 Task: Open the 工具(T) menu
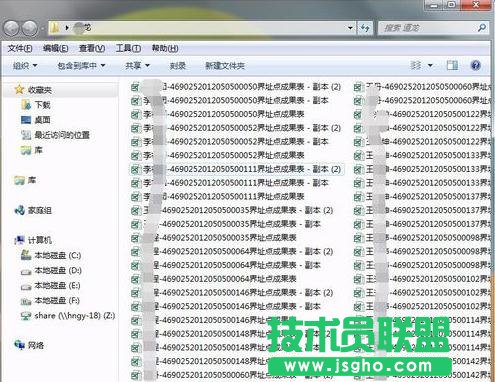(128, 49)
